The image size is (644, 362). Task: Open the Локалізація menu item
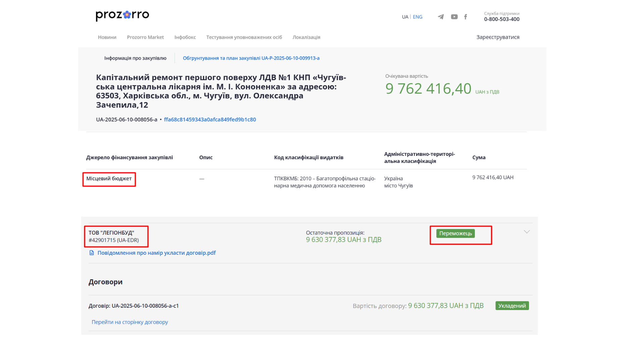306,37
